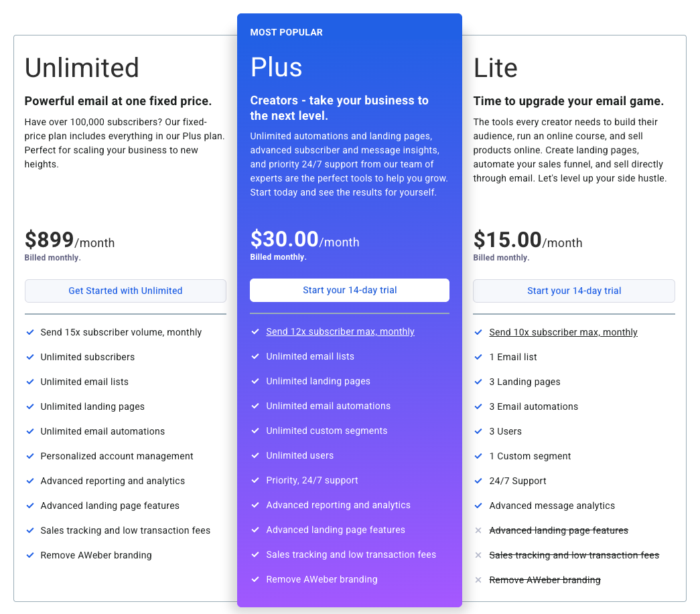This screenshot has height=614, width=700.
Task: Click the X icon next to Remove AWeber branding
Action: click(478, 580)
